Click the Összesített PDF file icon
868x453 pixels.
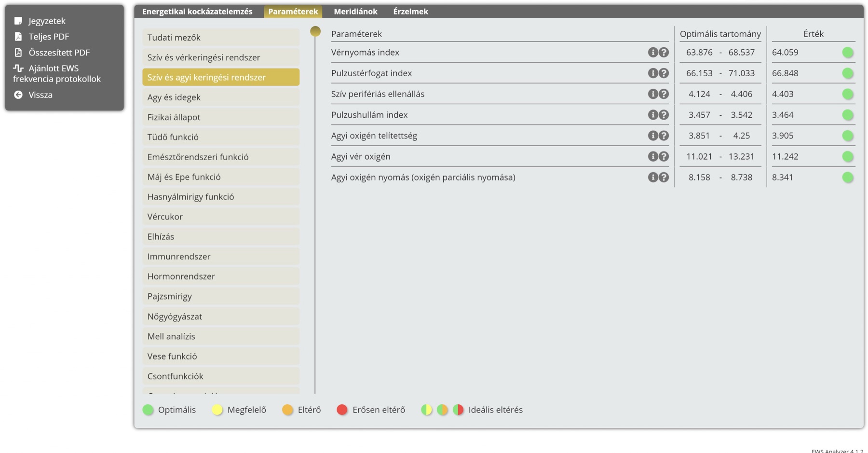(x=18, y=53)
